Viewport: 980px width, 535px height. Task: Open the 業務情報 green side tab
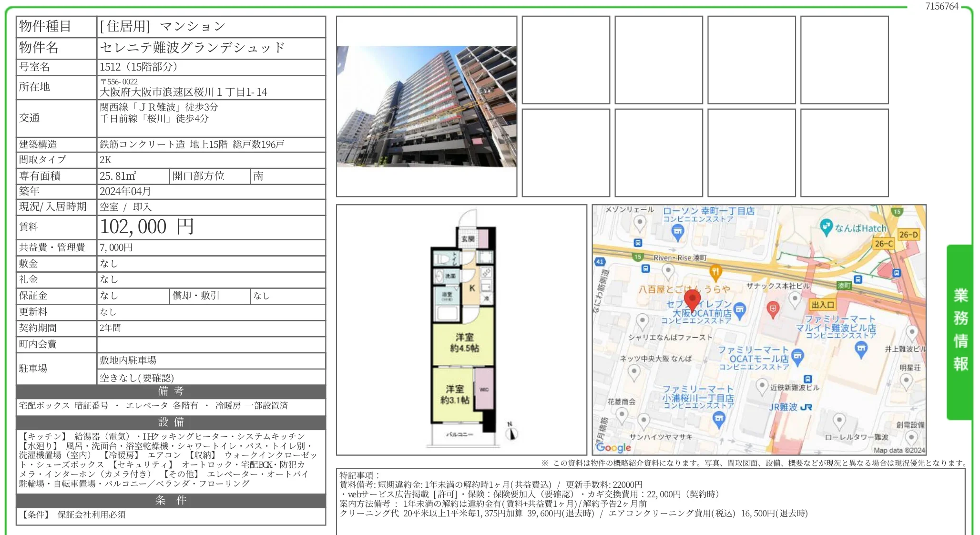[x=960, y=331]
